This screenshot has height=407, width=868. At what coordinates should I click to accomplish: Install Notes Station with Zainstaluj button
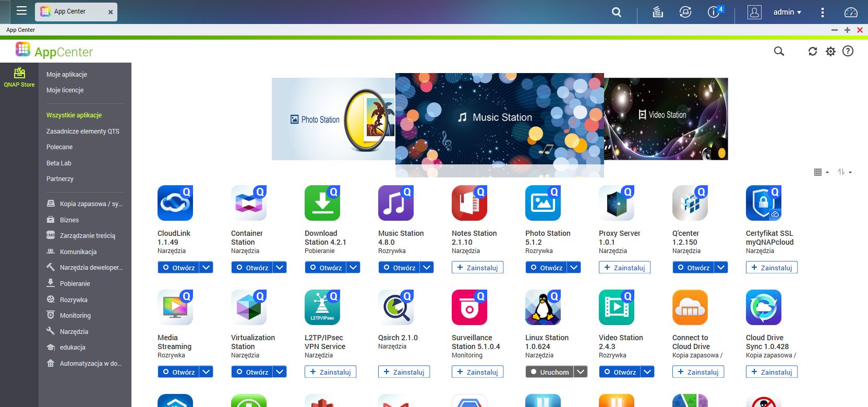pos(477,268)
